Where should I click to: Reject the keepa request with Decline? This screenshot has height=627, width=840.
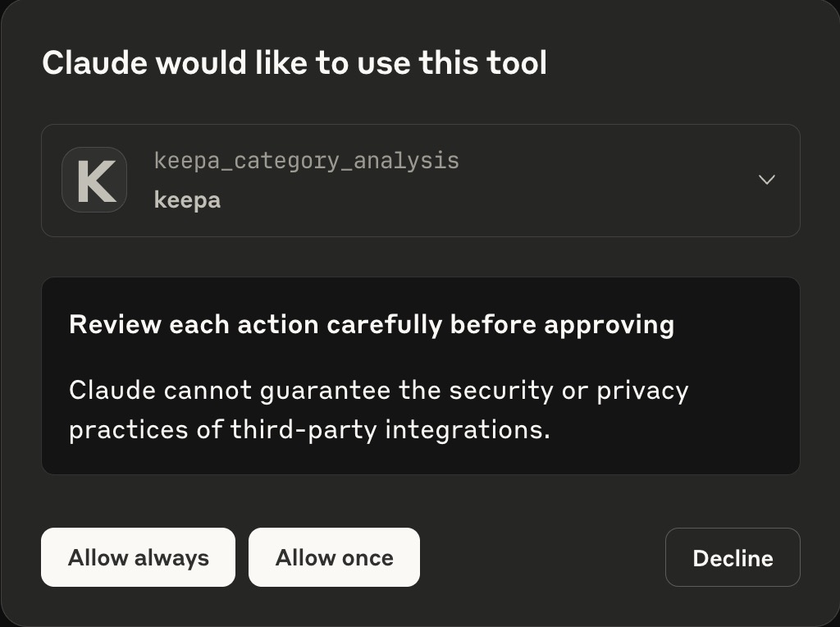pyautogui.click(x=733, y=557)
